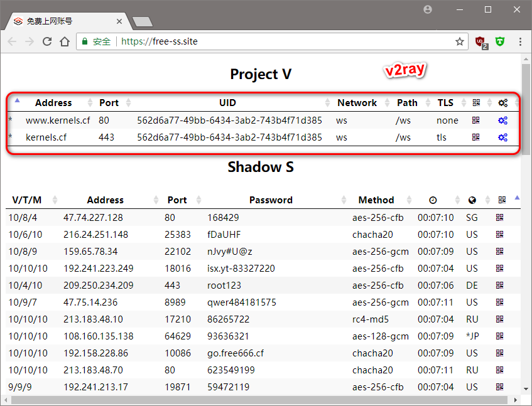Screen dimensions: 532x406
Task: Click the Shadow S heading
Action: [261, 167]
